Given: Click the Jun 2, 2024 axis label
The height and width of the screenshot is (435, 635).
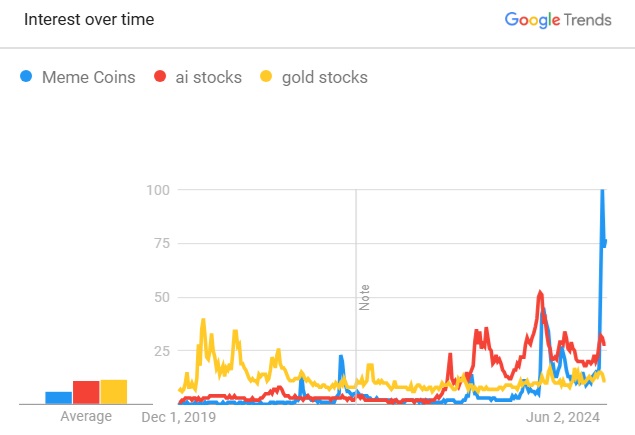Looking at the screenshot, I should pos(563,417).
